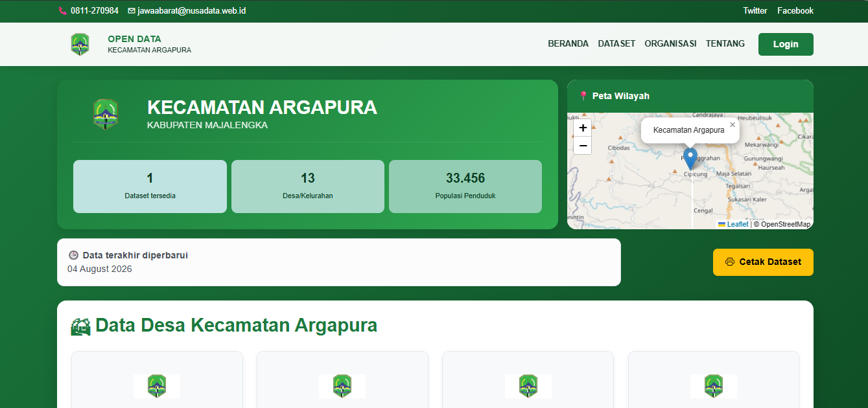Zoom in the map with plus button

click(583, 128)
